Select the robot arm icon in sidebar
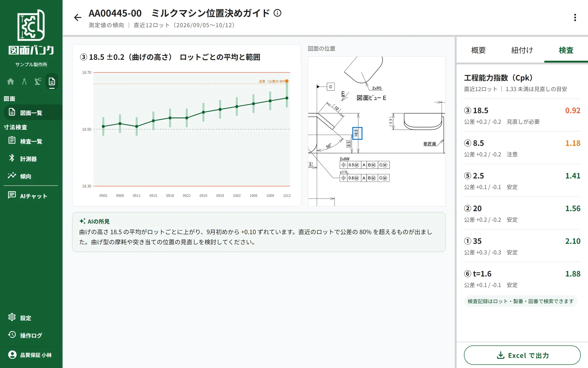The height and width of the screenshot is (368, 588). 38,81
